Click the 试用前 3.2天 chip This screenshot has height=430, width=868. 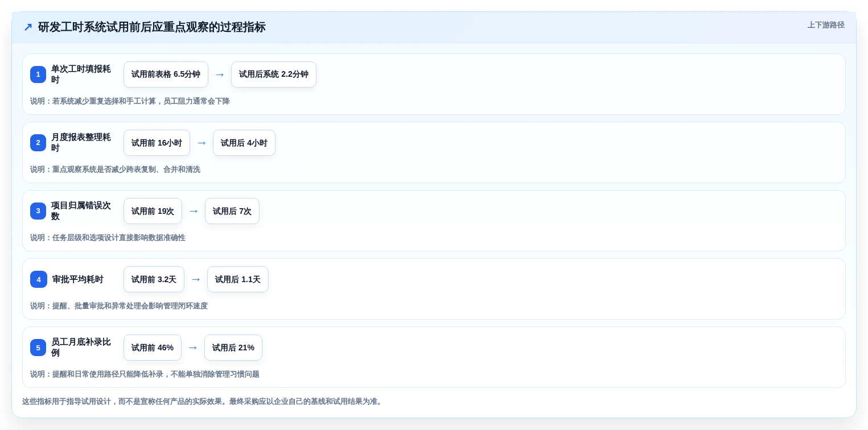pos(154,279)
